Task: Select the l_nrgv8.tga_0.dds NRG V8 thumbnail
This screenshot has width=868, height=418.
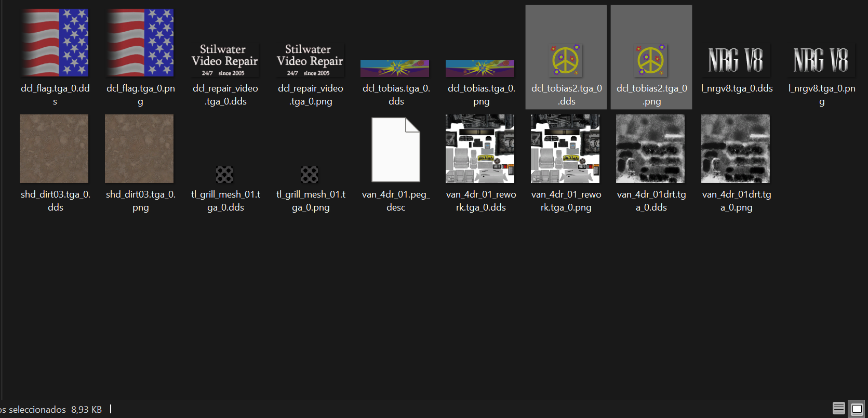Action: [736, 60]
